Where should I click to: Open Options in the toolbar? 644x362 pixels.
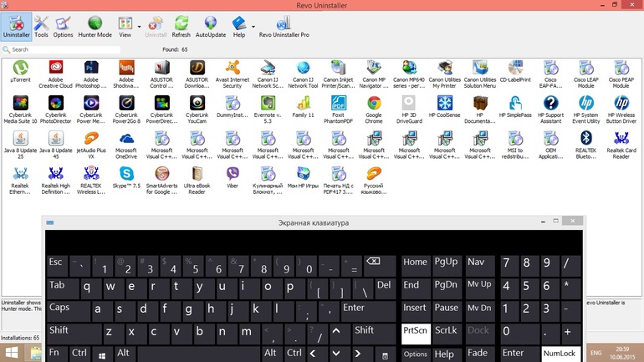(x=63, y=27)
